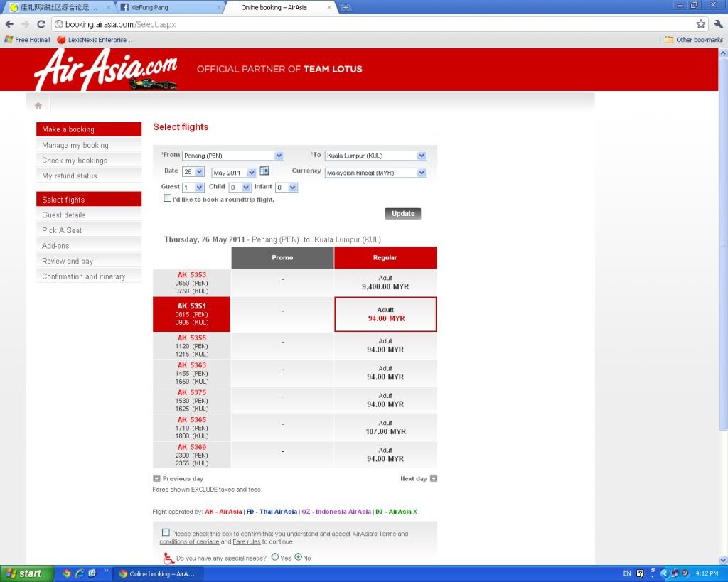This screenshot has width=728, height=582.
Task: Open Chrome wrench settings menu
Action: [x=717, y=24]
